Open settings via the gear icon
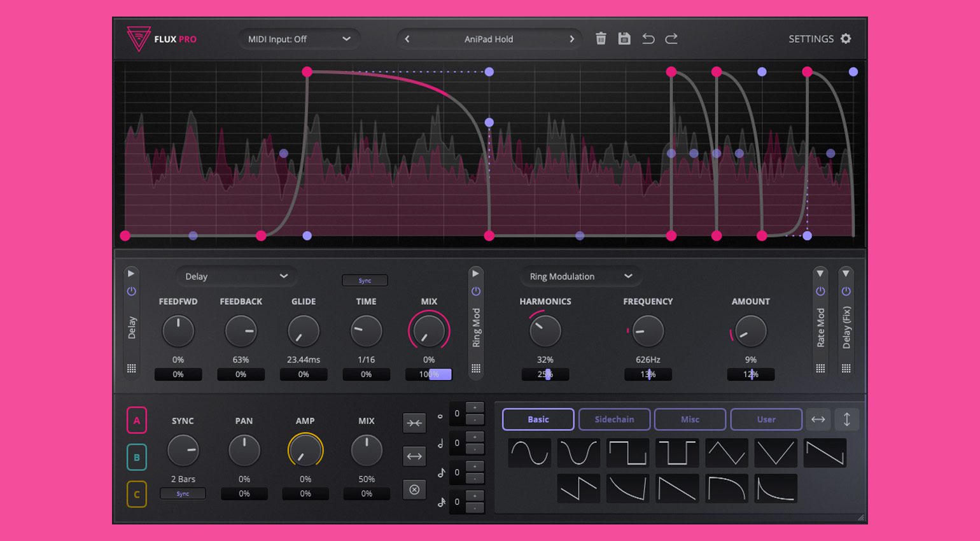Image resolution: width=980 pixels, height=541 pixels. click(846, 39)
